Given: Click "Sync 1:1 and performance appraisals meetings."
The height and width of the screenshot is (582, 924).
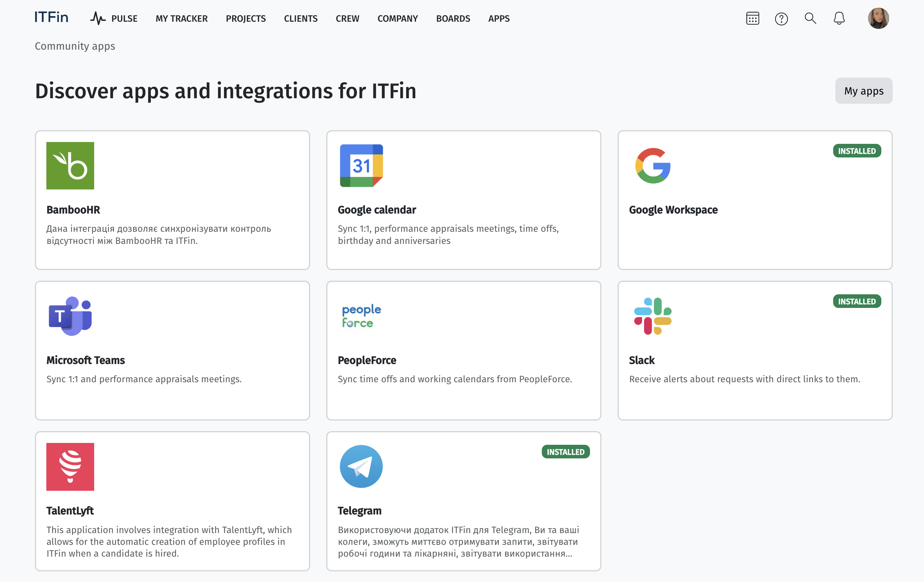Looking at the screenshot, I should 144,379.
